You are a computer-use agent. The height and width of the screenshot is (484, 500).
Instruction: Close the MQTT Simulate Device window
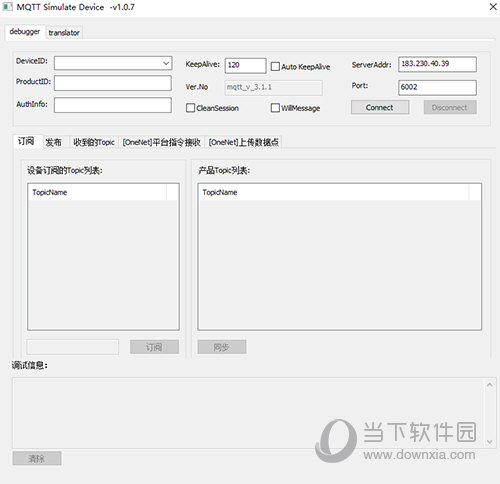click(493, 7)
